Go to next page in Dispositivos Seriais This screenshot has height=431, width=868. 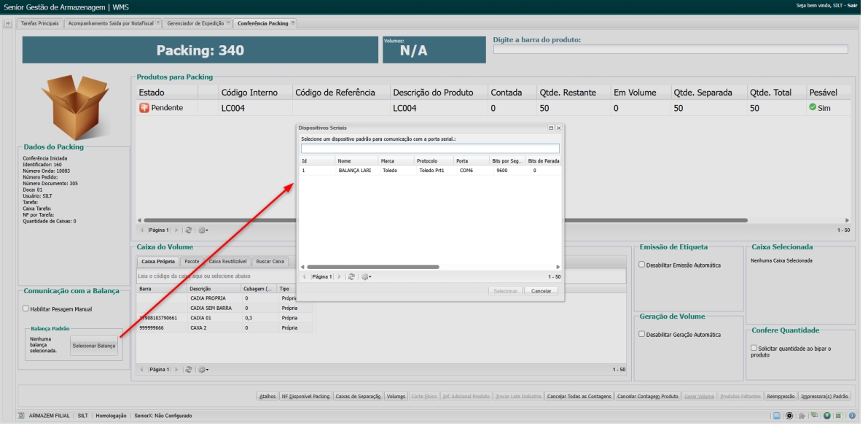click(340, 276)
